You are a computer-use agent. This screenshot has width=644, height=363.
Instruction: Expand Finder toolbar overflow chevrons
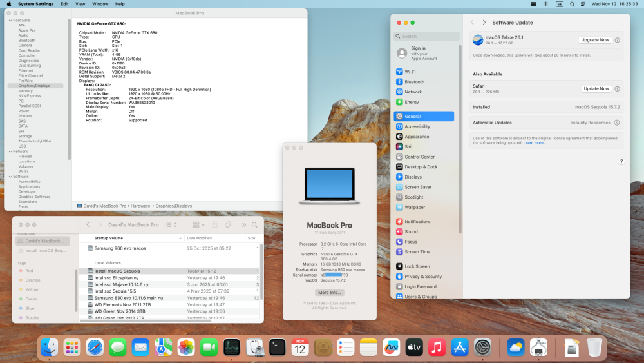click(x=243, y=225)
